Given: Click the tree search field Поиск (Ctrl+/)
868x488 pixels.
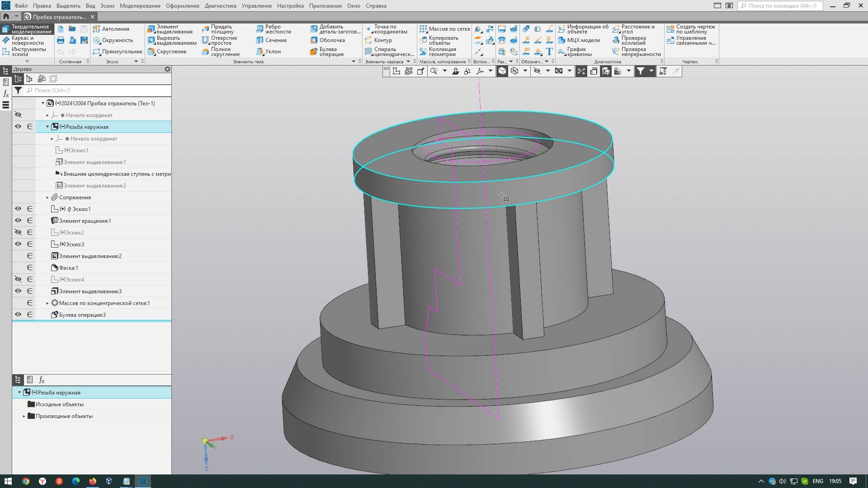Looking at the screenshot, I should [x=90, y=90].
